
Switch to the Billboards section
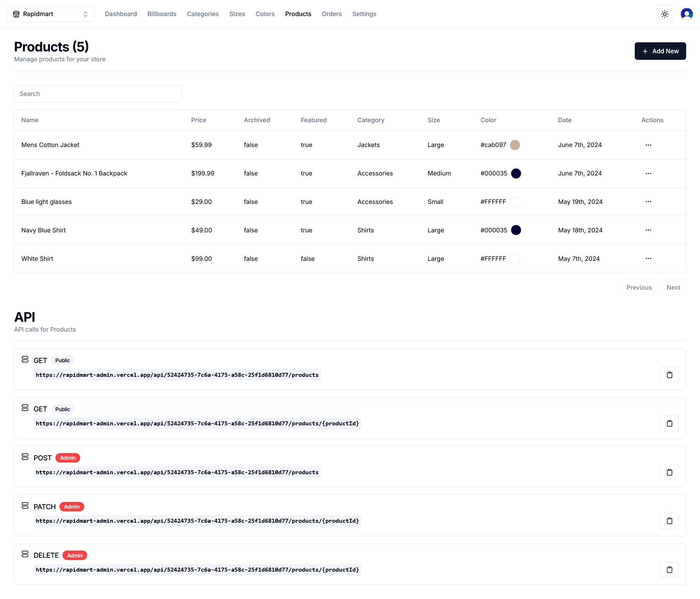tap(162, 14)
